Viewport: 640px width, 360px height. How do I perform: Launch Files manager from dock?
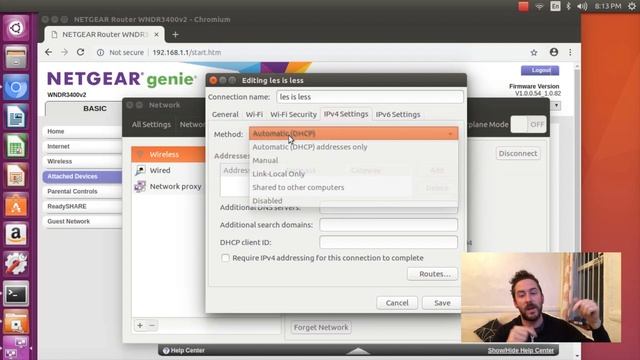point(16,58)
